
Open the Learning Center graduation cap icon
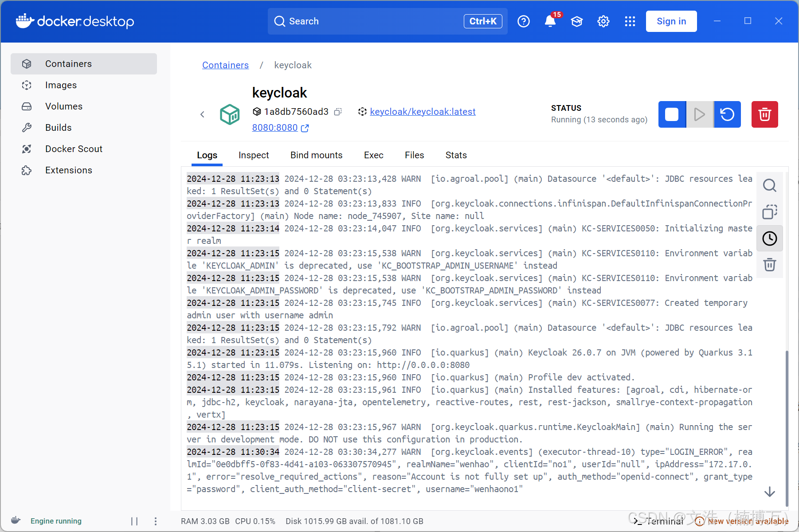(576, 21)
